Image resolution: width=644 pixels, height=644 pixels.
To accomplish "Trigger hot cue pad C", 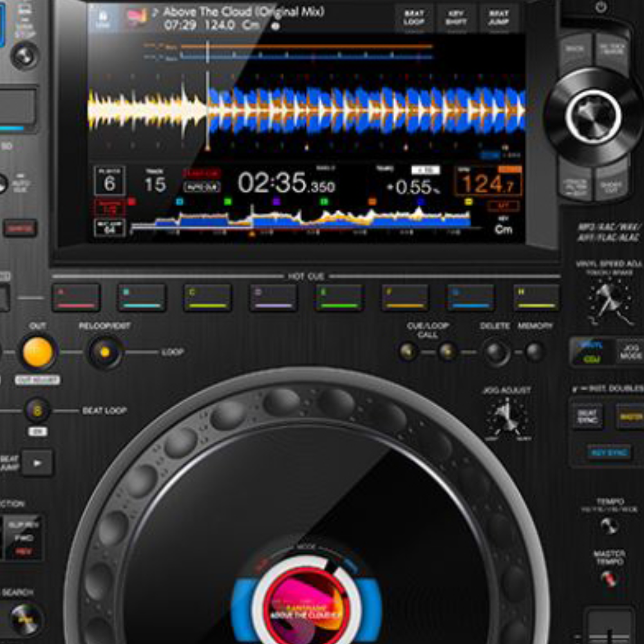I will [x=207, y=297].
